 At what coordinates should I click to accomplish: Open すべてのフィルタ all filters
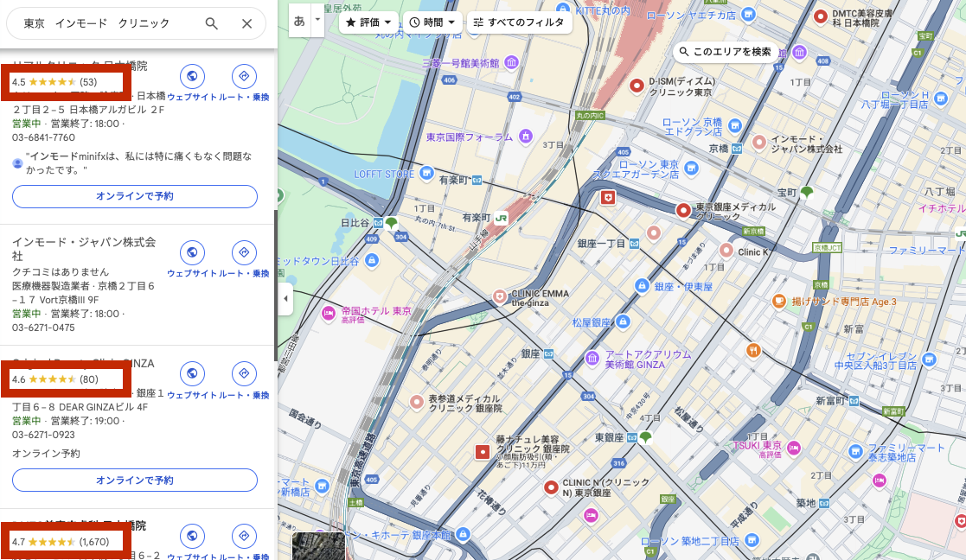(x=520, y=22)
